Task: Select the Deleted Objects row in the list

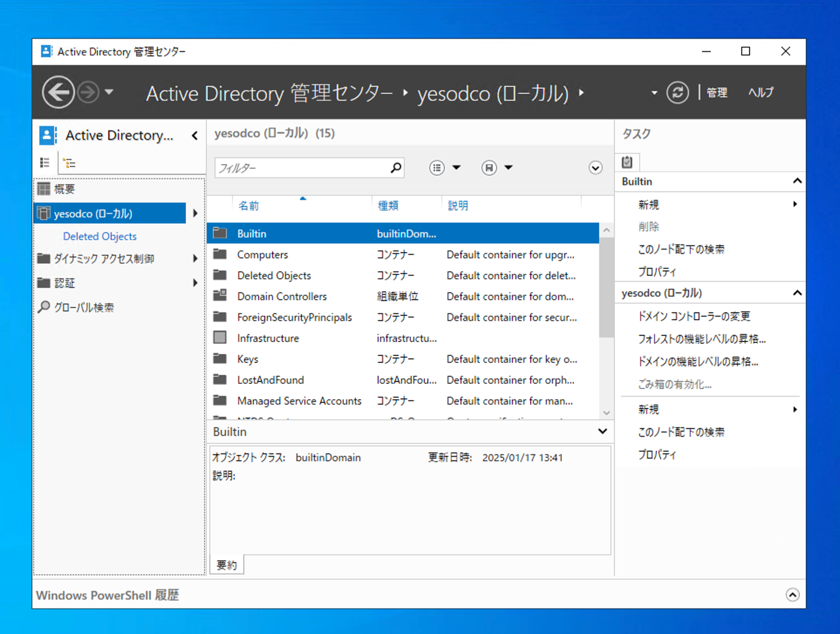Action: pos(403,275)
